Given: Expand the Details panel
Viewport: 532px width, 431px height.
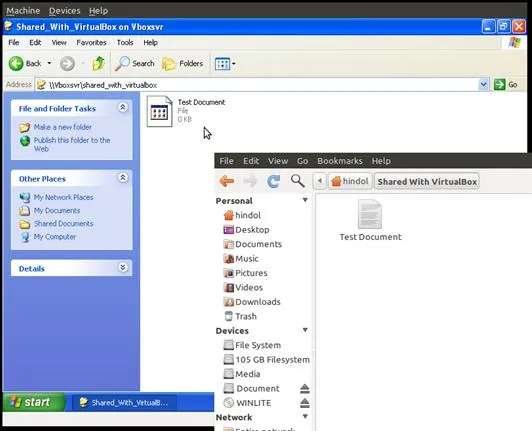Looking at the screenshot, I should (x=123, y=267).
